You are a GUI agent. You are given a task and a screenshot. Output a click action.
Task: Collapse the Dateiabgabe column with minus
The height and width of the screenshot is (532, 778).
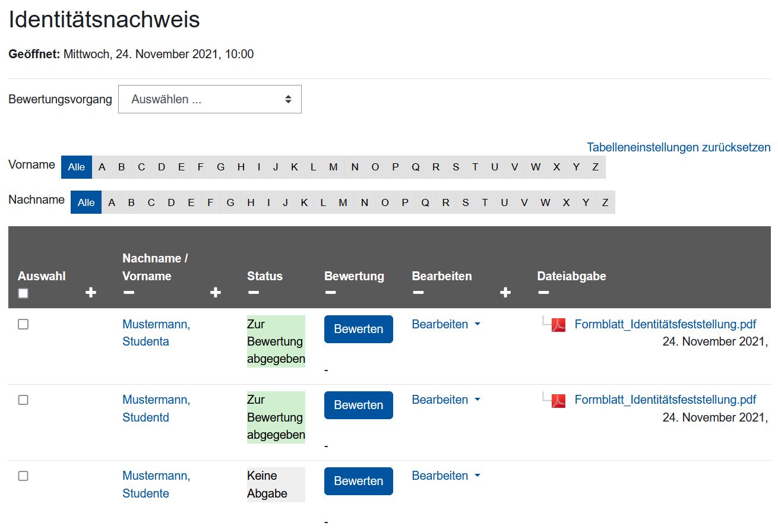coord(543,293)
